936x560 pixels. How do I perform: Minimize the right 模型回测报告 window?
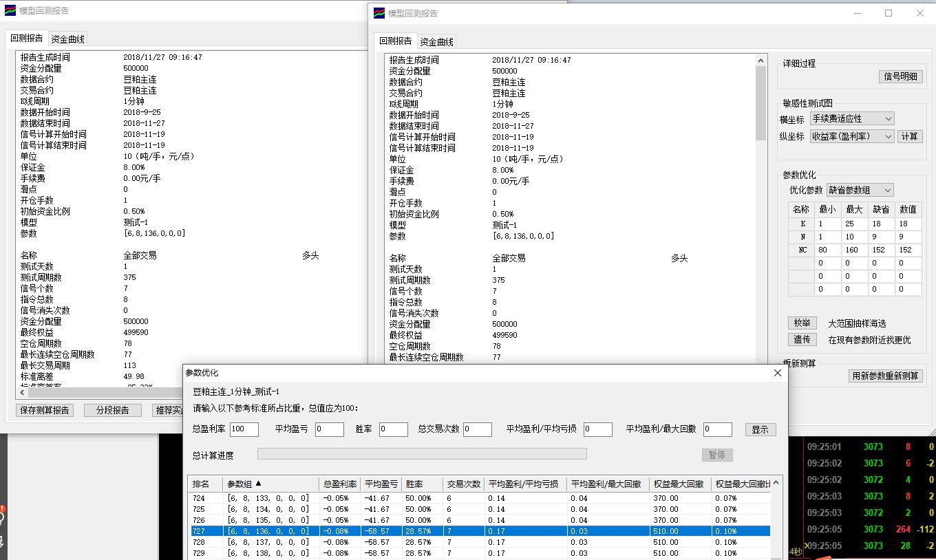click(x=857, y=13)
